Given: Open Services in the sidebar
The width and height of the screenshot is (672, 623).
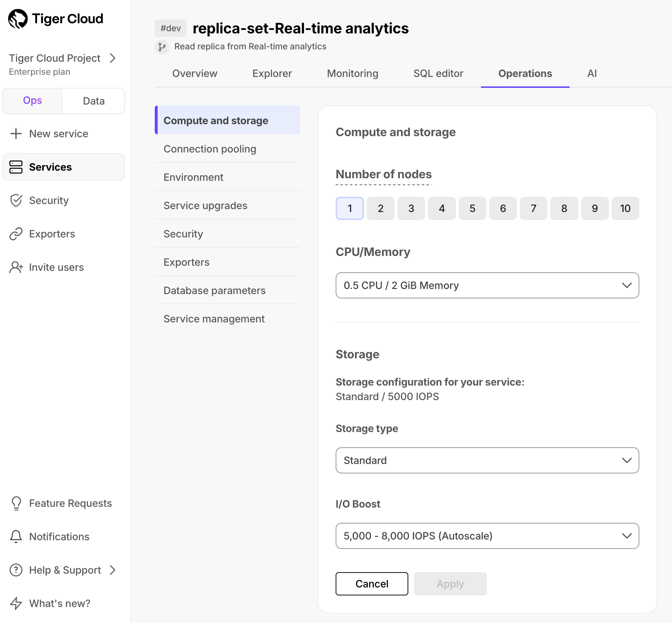Looking at the screenshot, I should coord(64,167).
